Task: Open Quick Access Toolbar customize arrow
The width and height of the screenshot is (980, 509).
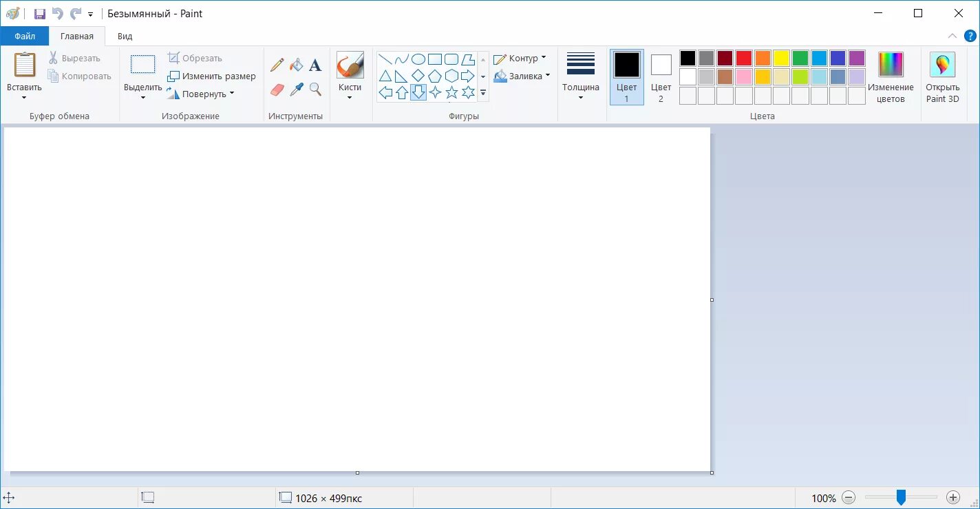Action: [90, 14]
